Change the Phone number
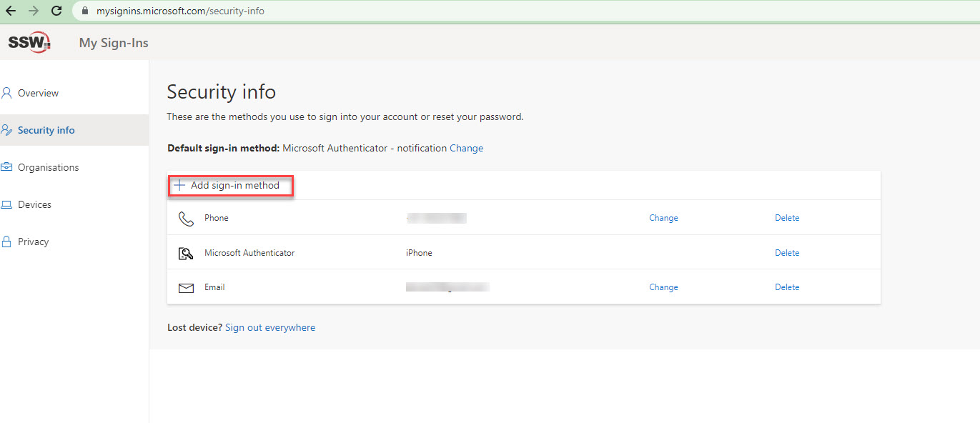This screenshot has width=980, height=423. [x=663, y=218]
